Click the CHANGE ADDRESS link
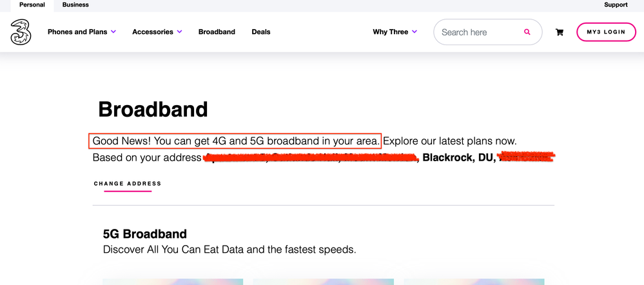Screen dimensions: 644x285 point(128,184)
